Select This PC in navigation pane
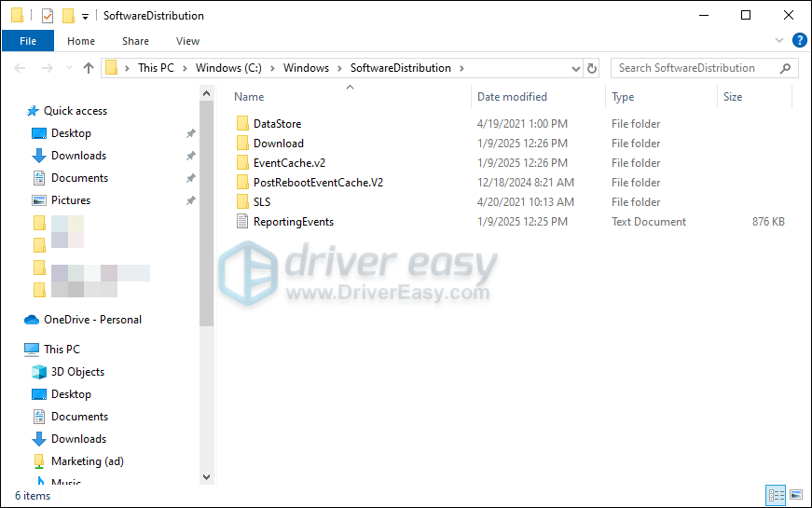Image resolution: width=812 pixels, height=508 pixels. click(x=62, y=349)
